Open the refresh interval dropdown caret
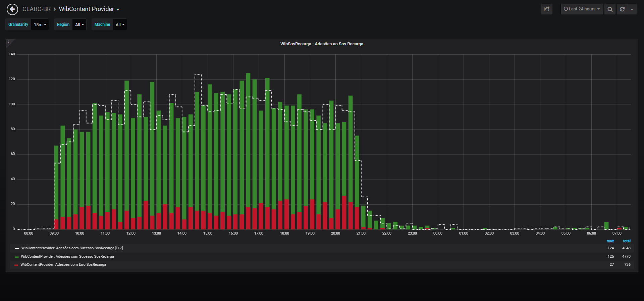This screenshot has height=301, width=644. pos(632,9)
